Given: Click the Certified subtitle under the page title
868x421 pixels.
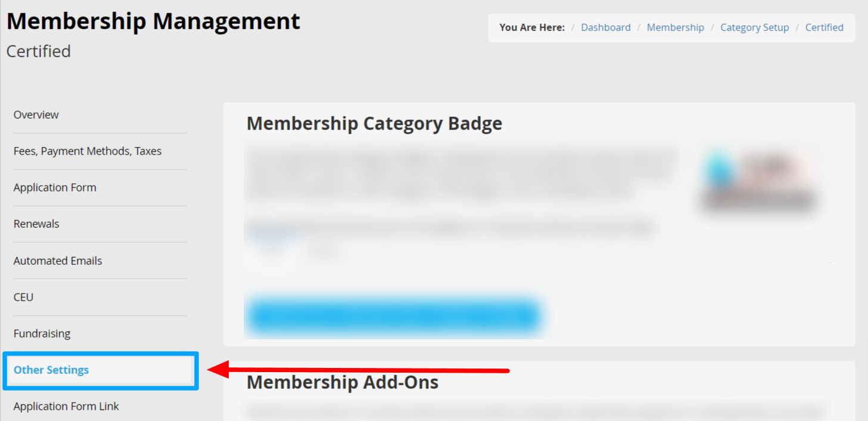Looking at the screenshot, I should click(38, 51).
